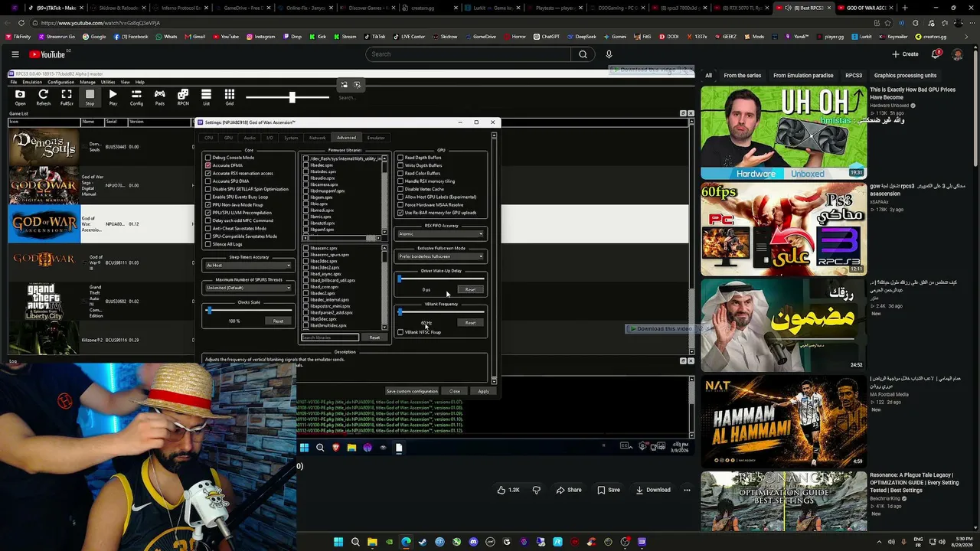This screenshot has width=980, height=551.
Task: Click the Refresh icon in RPCS3 toolbar
Action: (x=44, y=97)
